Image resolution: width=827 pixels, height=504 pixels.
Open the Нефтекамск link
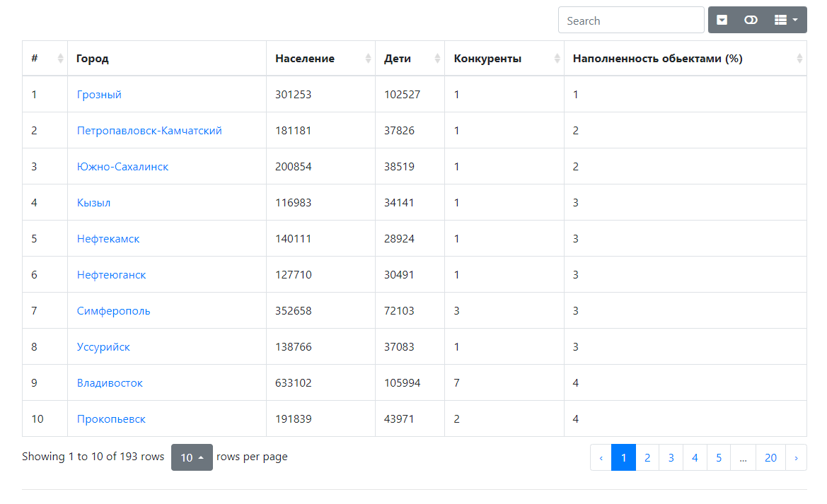108,239
